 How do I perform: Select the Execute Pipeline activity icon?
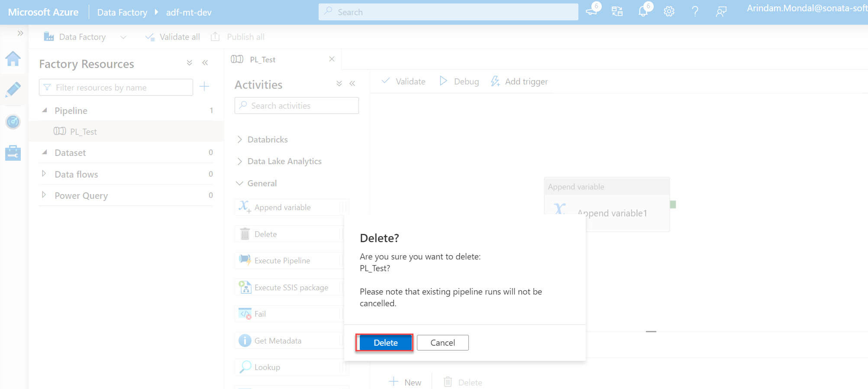coord(245,260)
